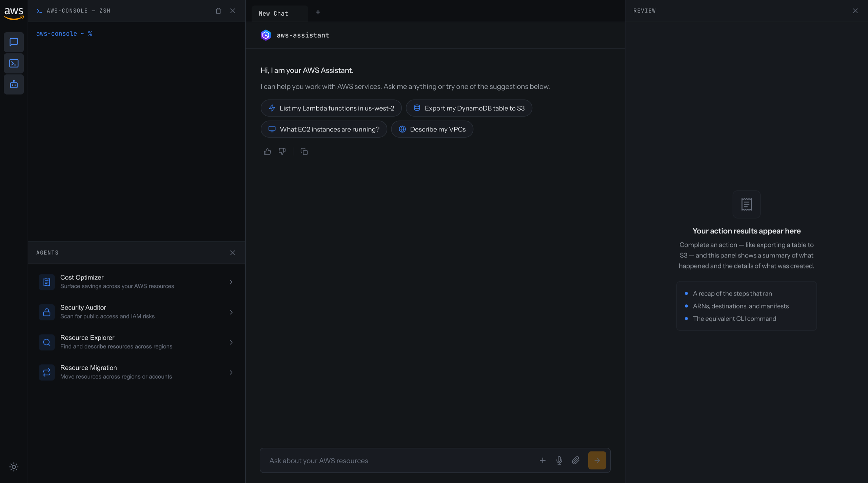Choose List my Lambda functions suggestion
Image resolution: width=868 pixels, height=483 pixels.
331,108
